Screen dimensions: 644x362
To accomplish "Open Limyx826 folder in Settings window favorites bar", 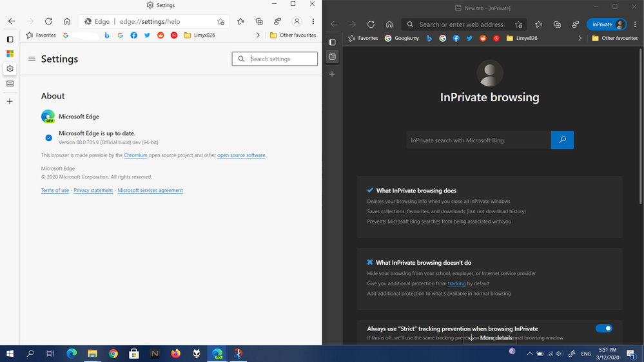I will [x=200, y=35].
